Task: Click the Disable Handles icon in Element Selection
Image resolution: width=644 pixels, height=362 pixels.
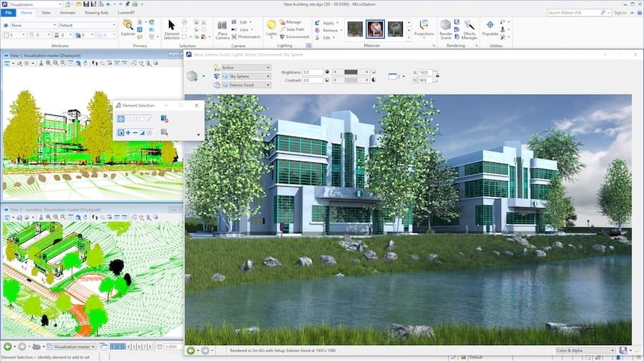Action: (x=165, y=119)
